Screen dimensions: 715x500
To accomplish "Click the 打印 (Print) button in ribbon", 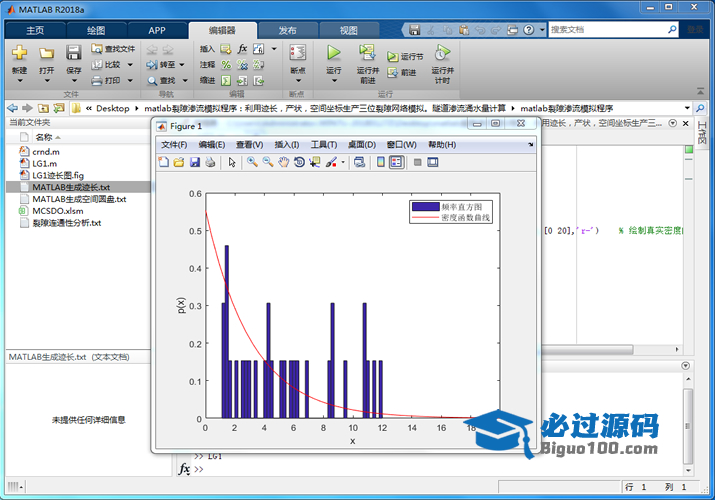I will tap(107, 81).
